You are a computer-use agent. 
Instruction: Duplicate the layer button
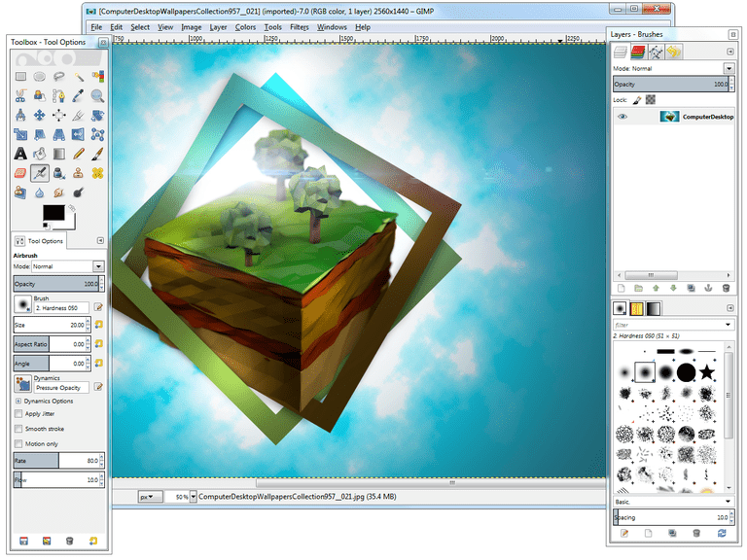[x=691, y=288]
